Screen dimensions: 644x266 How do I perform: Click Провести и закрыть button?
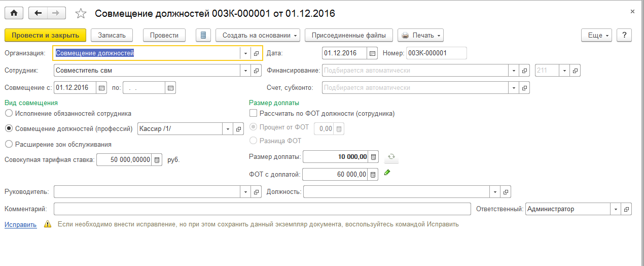[46, 36]
